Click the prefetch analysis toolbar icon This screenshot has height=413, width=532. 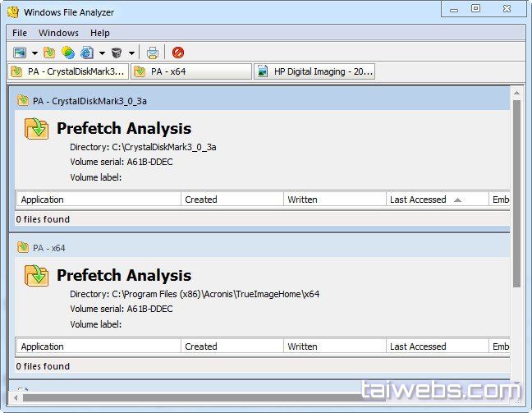pyautogui.click(x=50, y=53)
